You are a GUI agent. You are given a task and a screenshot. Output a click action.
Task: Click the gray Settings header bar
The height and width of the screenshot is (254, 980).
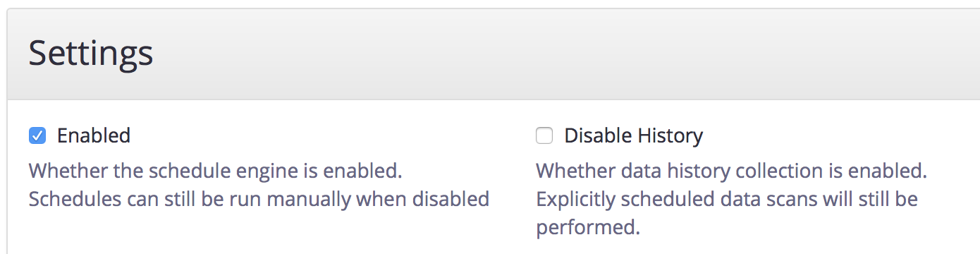coord(494,54)
